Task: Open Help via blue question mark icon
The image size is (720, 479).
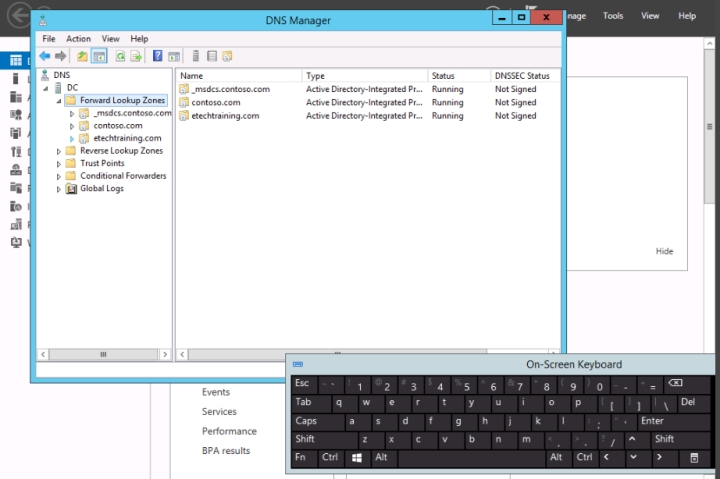Action: pos(158,56)
